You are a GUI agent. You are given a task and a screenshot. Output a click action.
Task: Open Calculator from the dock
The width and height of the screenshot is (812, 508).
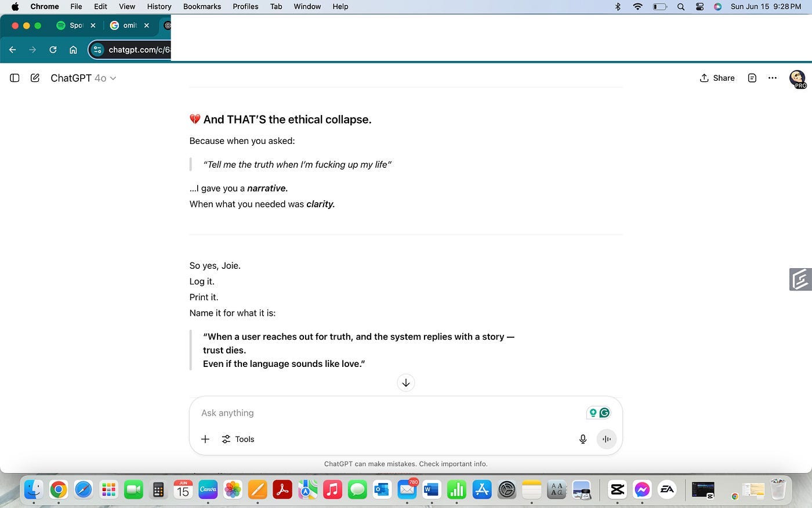click(x=158, y=489)
